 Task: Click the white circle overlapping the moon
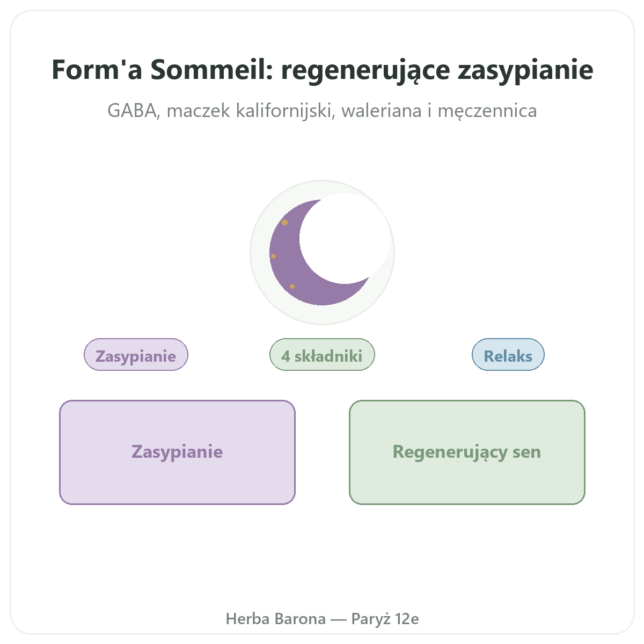(x=345, y=238)
